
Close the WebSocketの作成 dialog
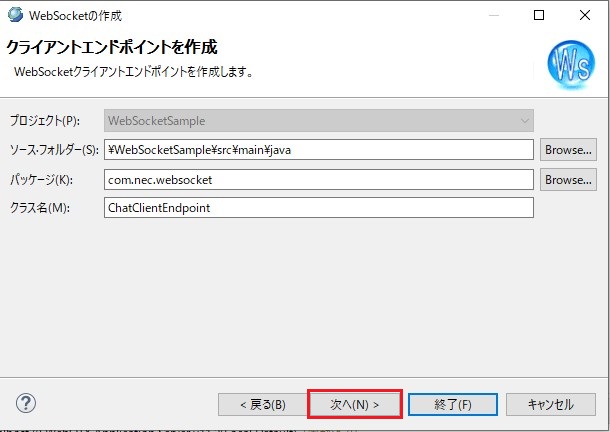click(x=585, y=15)
